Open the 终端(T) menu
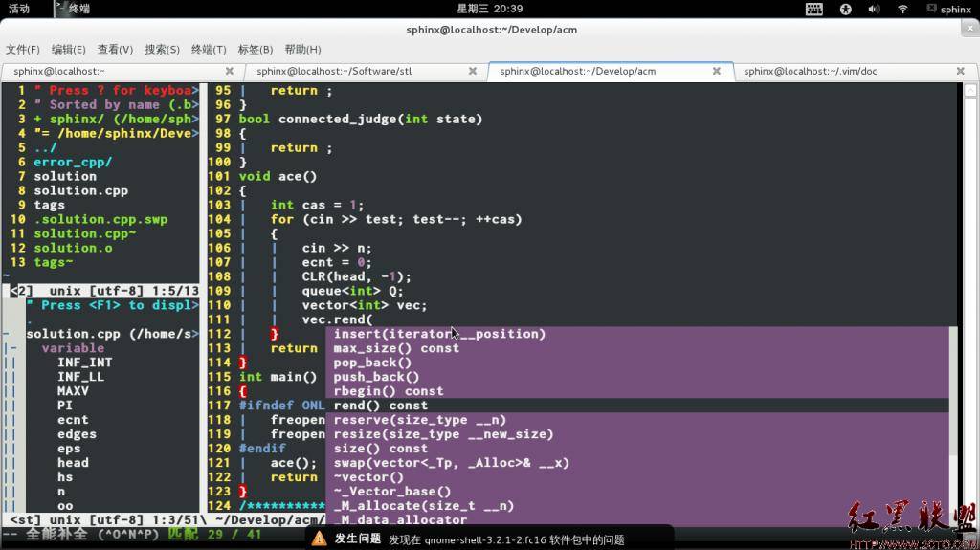The width and height of the screenshot is (980, 550). [x=209, y=50]
